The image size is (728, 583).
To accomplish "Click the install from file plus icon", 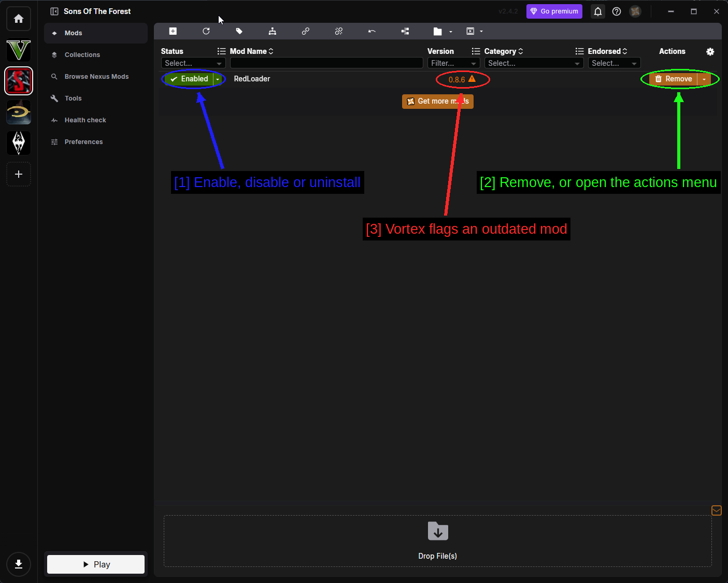I will click(x=173, y=31).
